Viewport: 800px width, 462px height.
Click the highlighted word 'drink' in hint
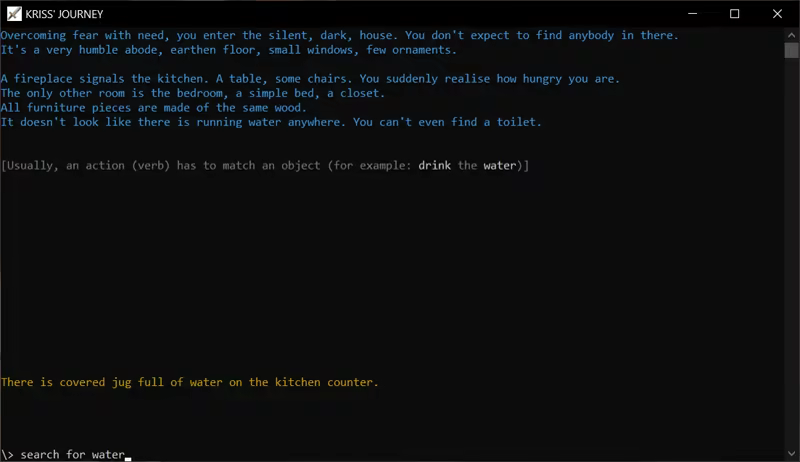click(436, 165)
